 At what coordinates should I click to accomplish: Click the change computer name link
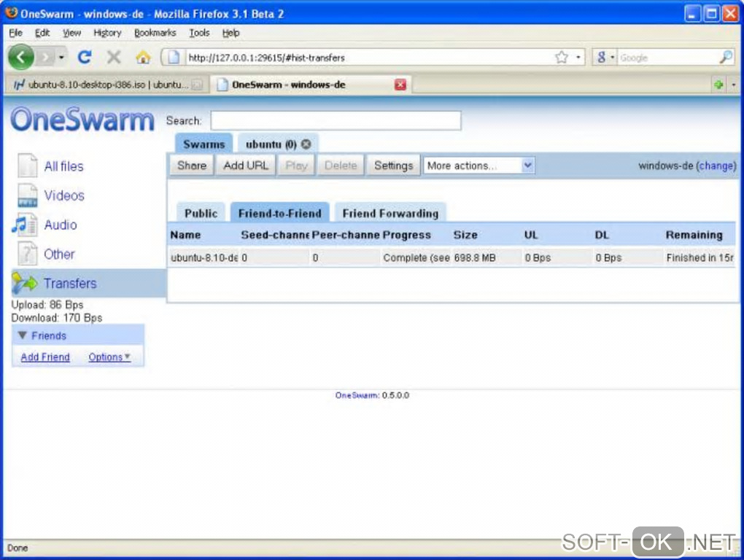(717, 166)
